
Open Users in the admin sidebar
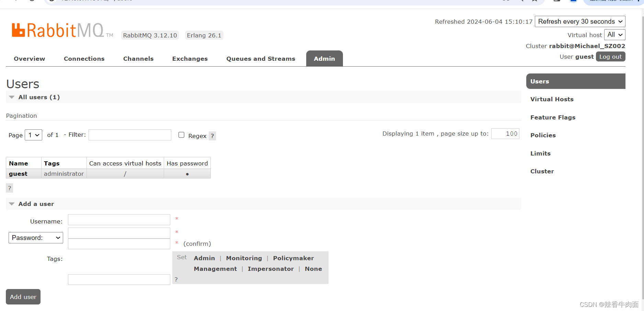(576, 81)
